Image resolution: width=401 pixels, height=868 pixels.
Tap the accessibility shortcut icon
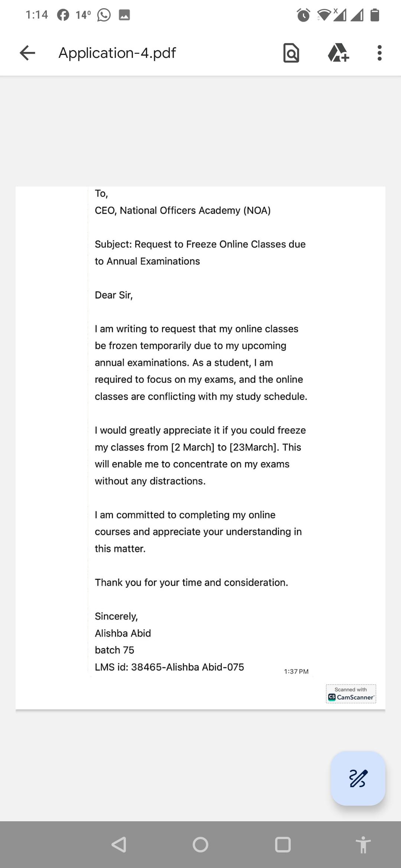[363, 845]
